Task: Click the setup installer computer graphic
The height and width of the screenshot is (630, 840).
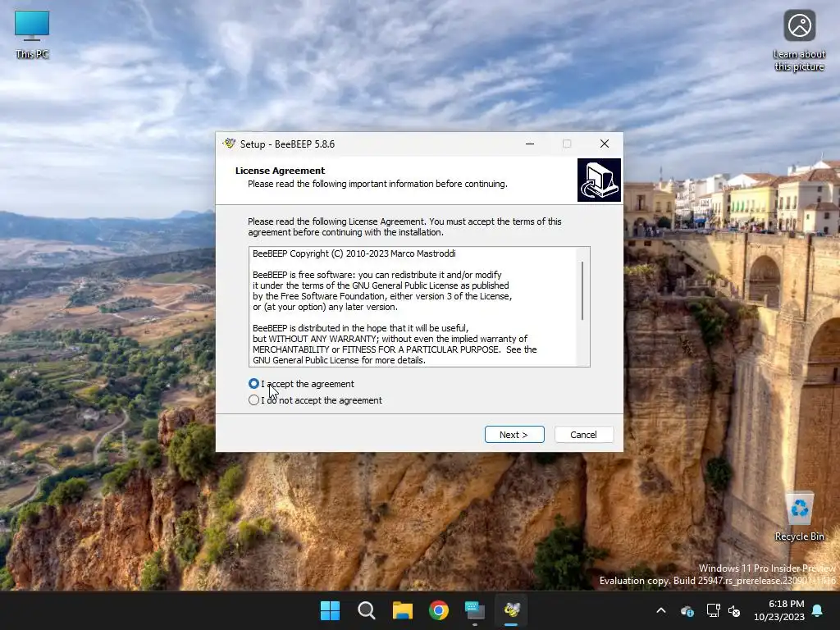Action: coord(599,180)
